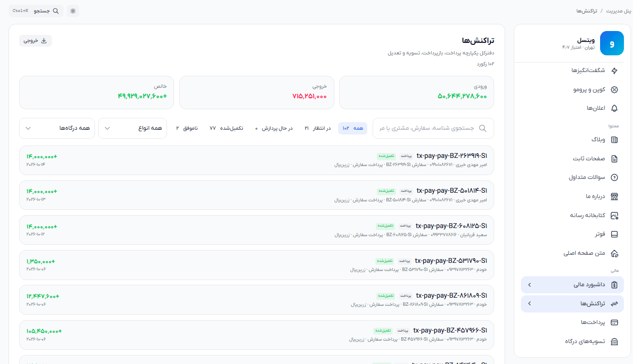Screen dimensions: 633x364
Task: Open the شگفت‌انگیزها sidebar item
Action: coord(572,71)
